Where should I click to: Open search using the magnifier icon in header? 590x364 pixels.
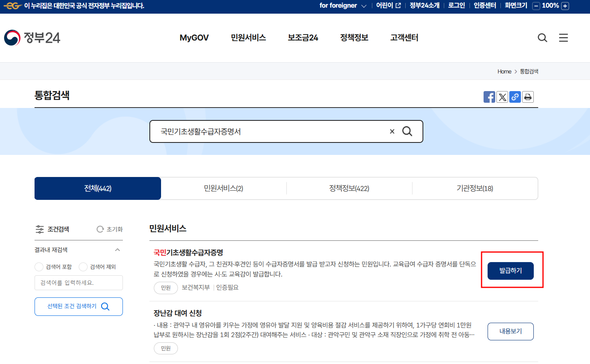pos(542,38)
